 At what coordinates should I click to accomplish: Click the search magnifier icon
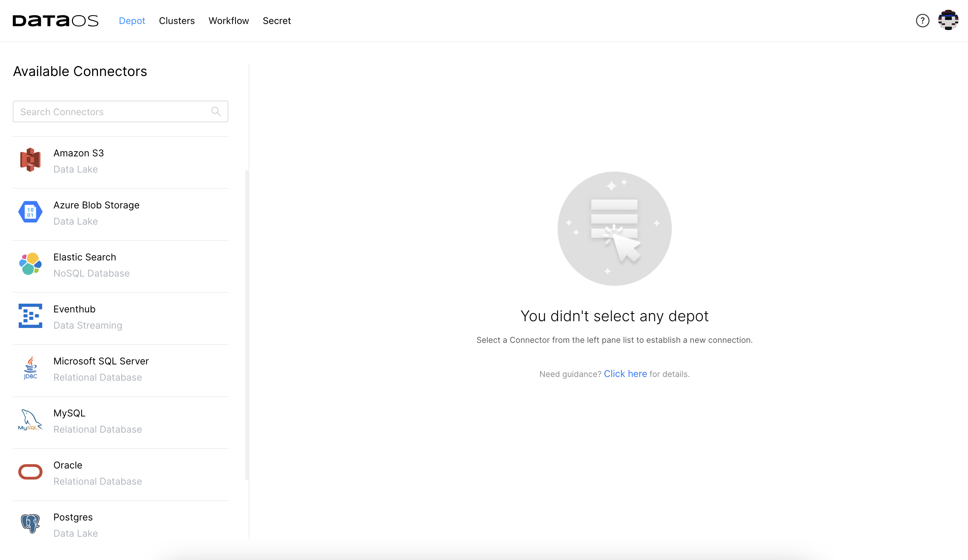point(216,112)
